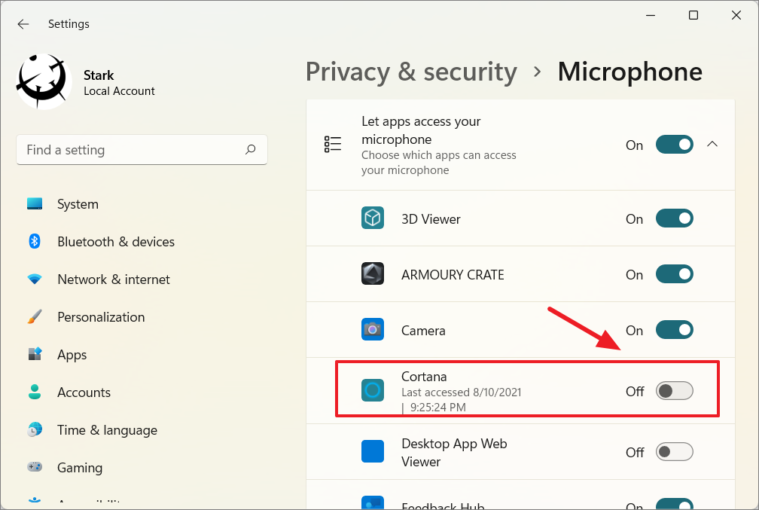Click the Stark profile avatar
This screenshot has width=759, height=510.
pyautogui.click(x=43, y=82)
